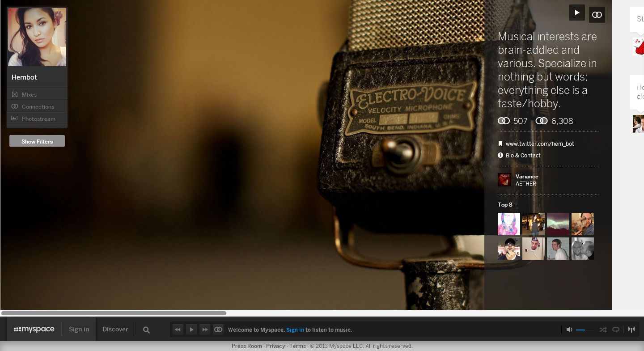This screenshot has width=644, height=351.
Task: Click the connect rings icon beside the play button
Action: coord(597,15)
